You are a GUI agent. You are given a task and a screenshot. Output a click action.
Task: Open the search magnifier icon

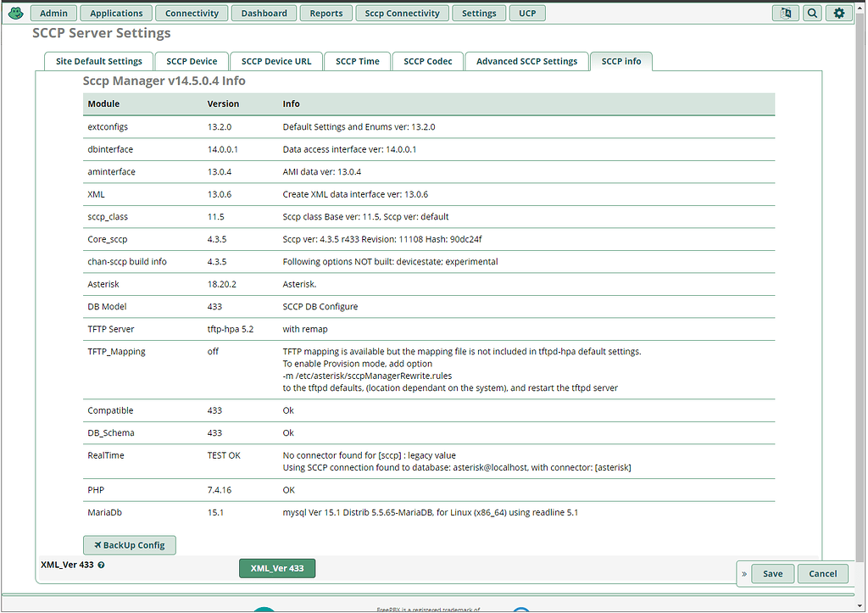coord(811,13)
